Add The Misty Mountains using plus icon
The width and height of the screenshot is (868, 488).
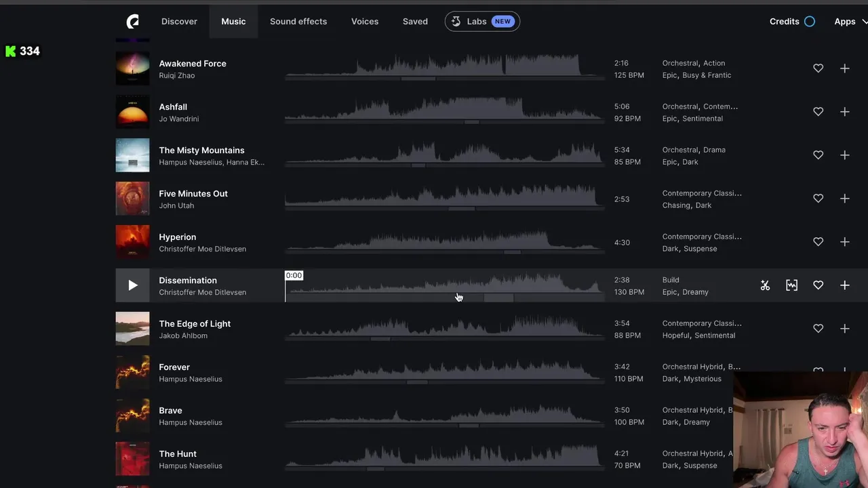[x=844, y=155]
